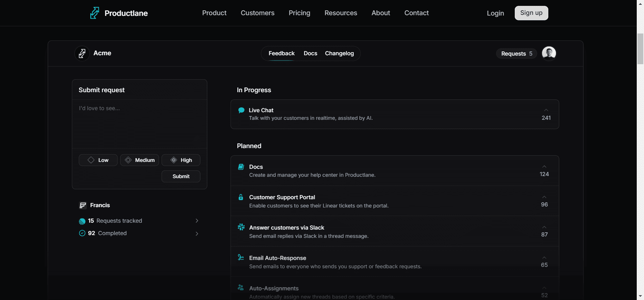The height and width of the screenshot is (300, 644).
Task: Go to the Contact page
Action: pyautogui.click(x=416, y=13)
